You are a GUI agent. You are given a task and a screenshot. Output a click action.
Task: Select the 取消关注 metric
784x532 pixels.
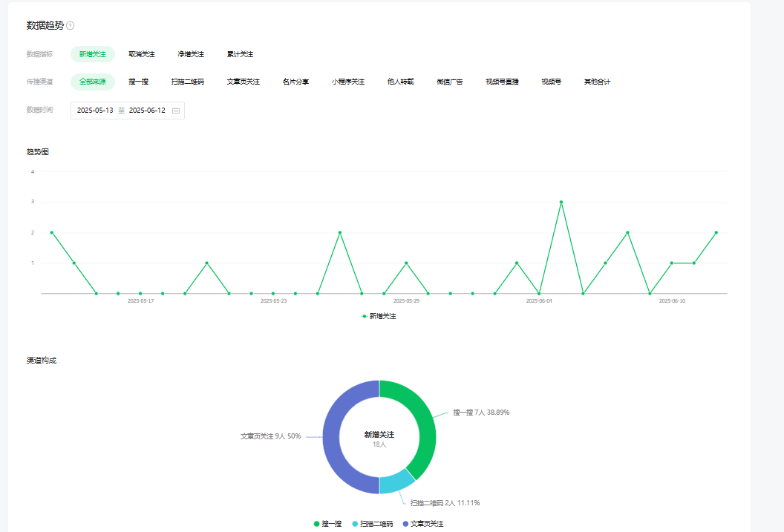[142, 54]
